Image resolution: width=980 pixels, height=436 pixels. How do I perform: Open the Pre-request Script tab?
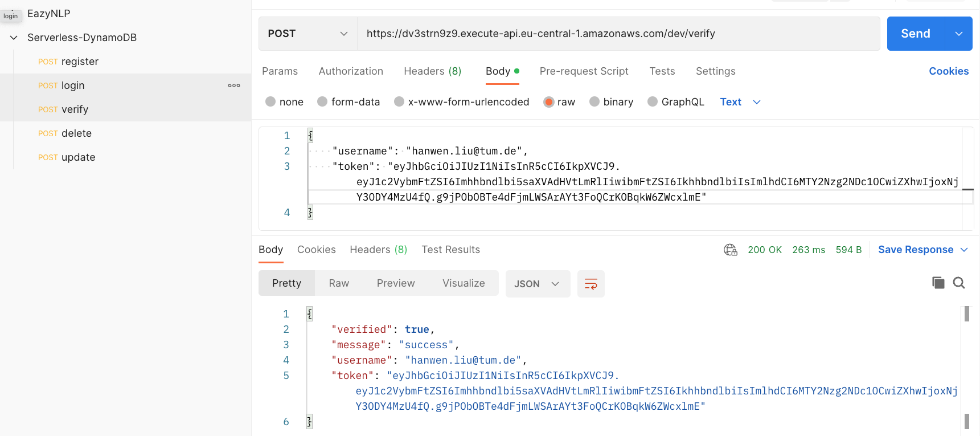(x=584, y=71)
